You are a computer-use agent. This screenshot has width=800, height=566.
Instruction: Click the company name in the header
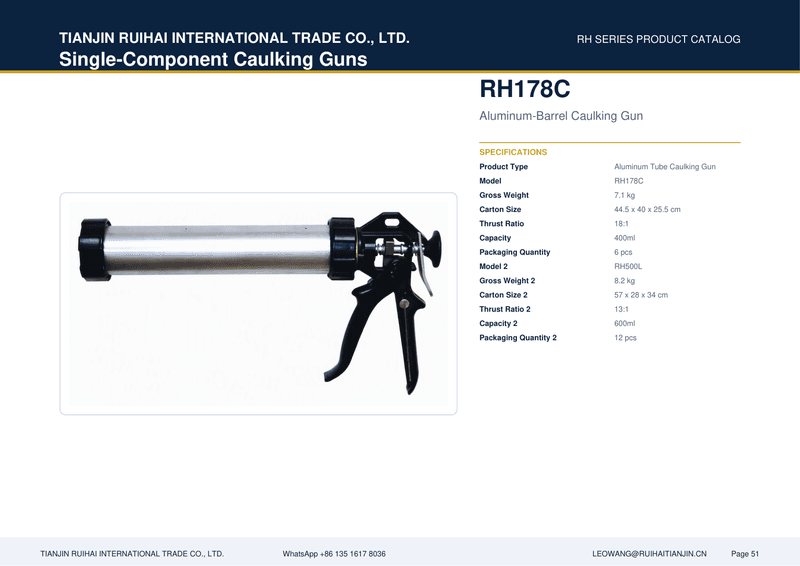pos(234,38)
